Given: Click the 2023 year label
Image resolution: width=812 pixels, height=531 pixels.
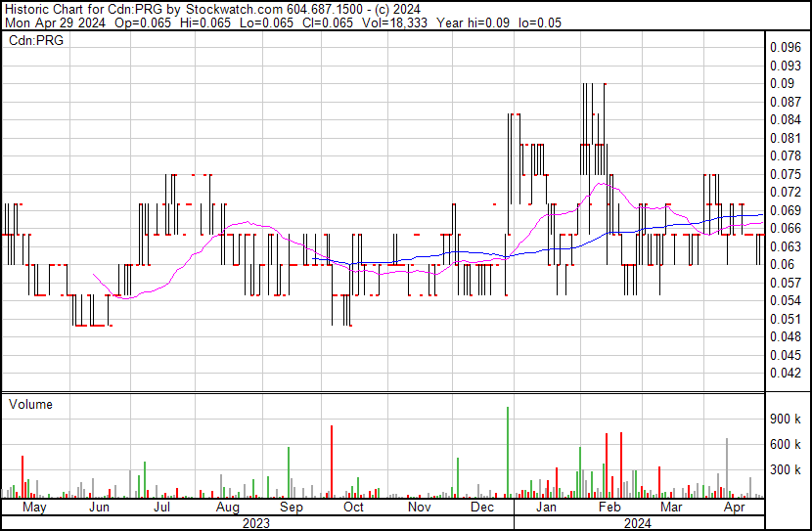Looking at the screenshot, I should click(256, 523).
